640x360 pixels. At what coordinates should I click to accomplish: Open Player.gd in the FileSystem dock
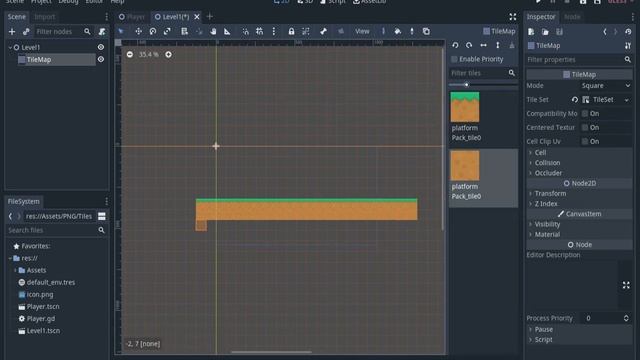click(x=41, y=319)
